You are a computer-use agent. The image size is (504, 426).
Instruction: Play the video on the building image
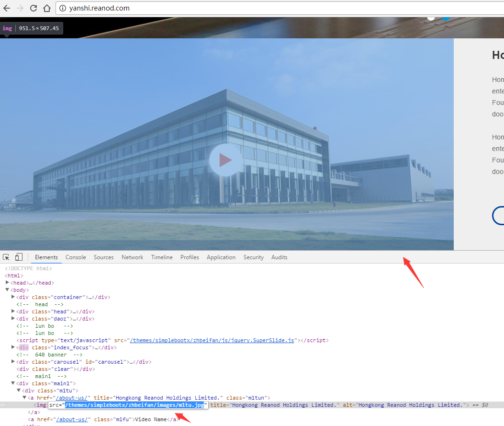[225, 160]
